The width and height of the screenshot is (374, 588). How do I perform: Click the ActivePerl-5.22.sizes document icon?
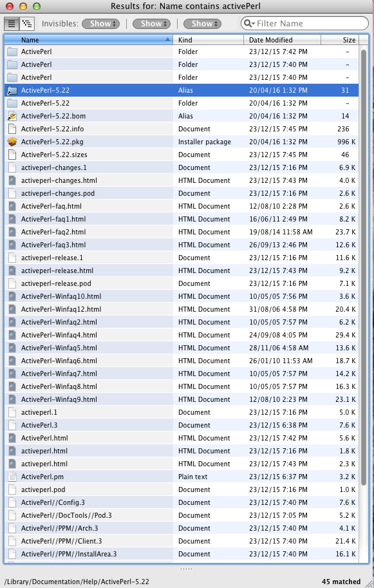tap(12, 155)
